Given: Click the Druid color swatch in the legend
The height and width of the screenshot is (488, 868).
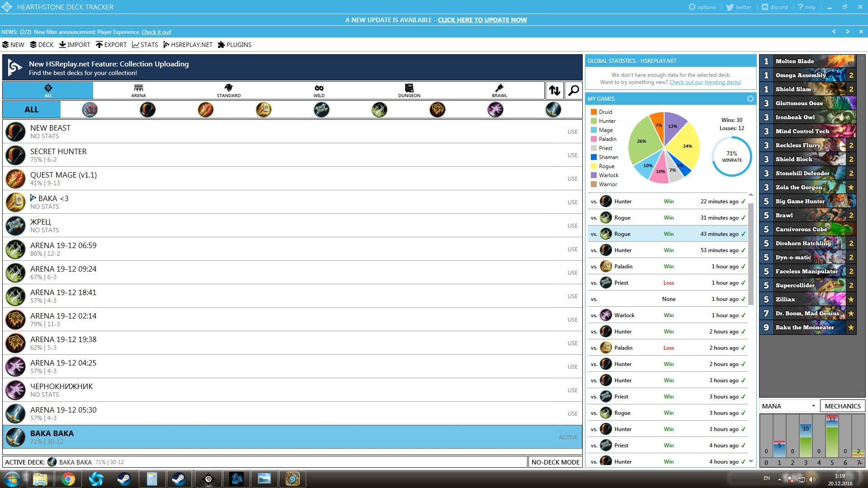Looking at the screenshot, I should [x=594, y=112].
